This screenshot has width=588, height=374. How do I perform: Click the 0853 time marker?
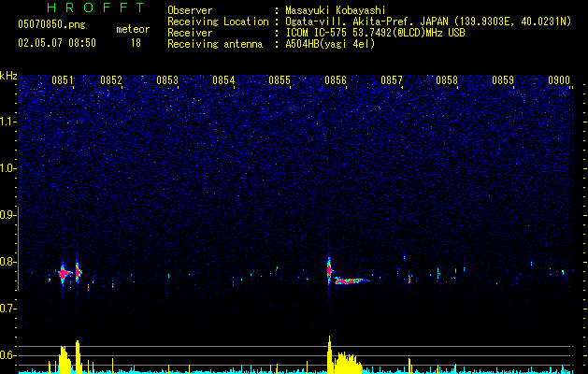point(167,80)
